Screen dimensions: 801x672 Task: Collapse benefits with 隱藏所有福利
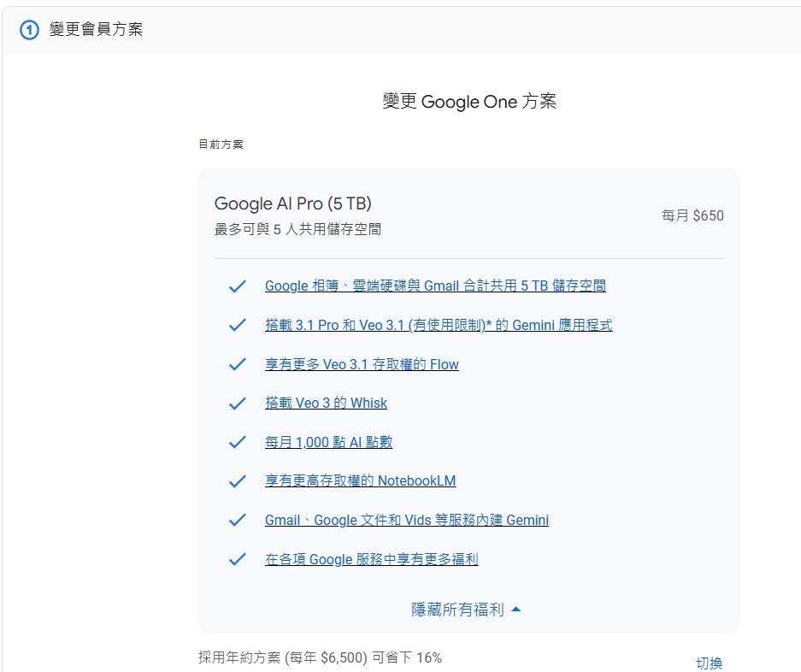pos(467,610)
